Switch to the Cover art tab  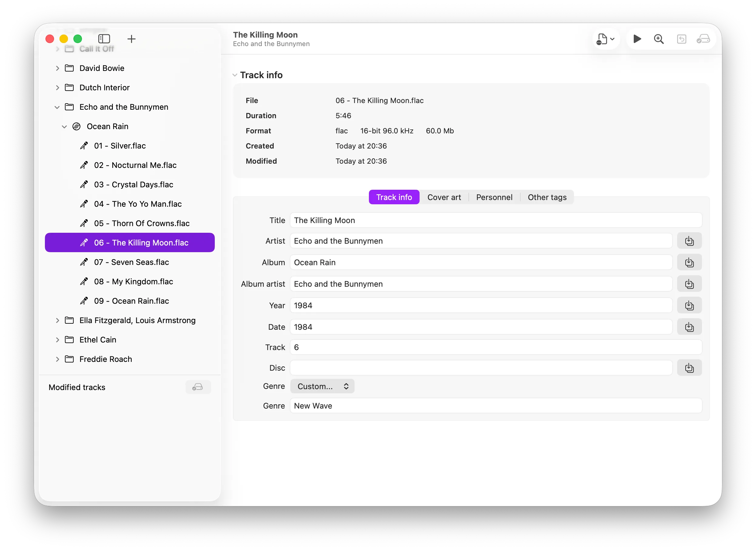tap(444, 197)
